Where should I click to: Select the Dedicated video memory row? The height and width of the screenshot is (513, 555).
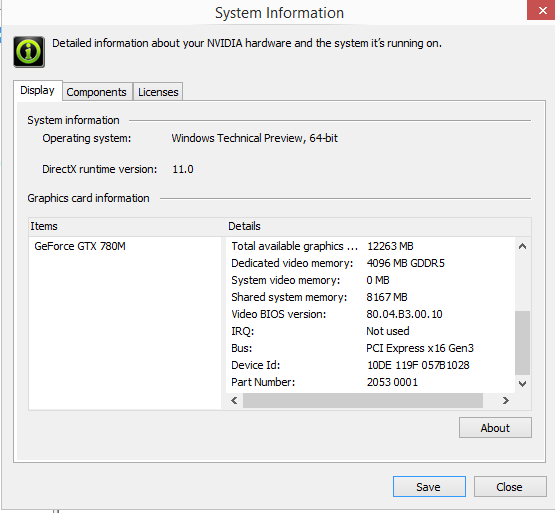coord(370,263)
